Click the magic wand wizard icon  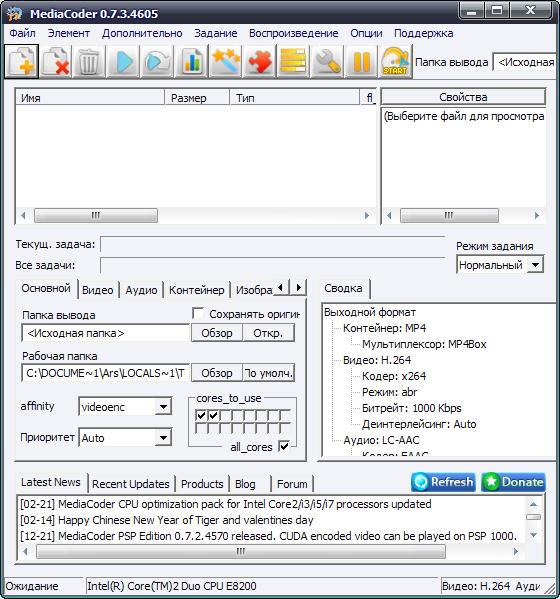(x=225, y=62)
